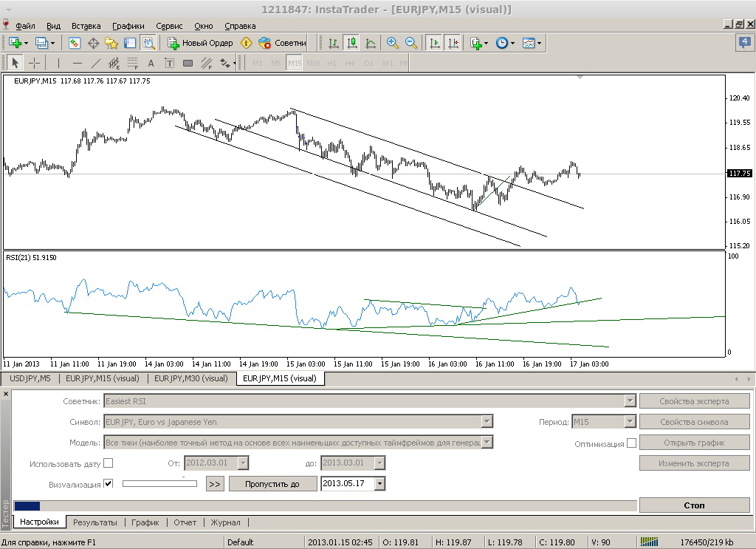
Task: Click the 'Открыть график' button
Action: 694,443
